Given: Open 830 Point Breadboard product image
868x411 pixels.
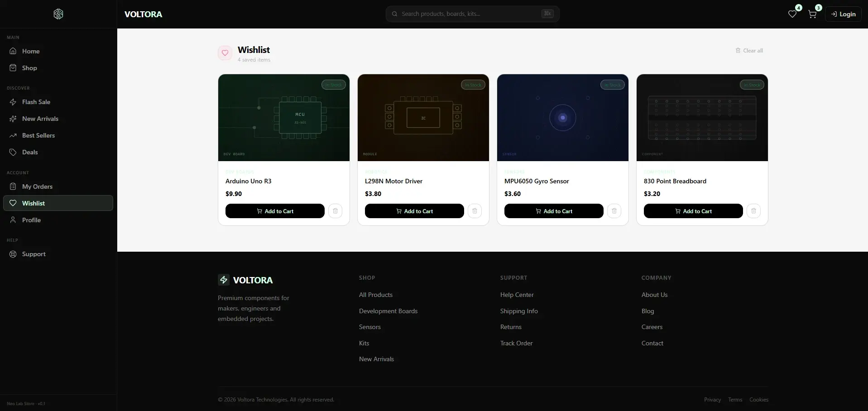Looking at the screenshot, I should pyautogui.click(x=702, y=118).
